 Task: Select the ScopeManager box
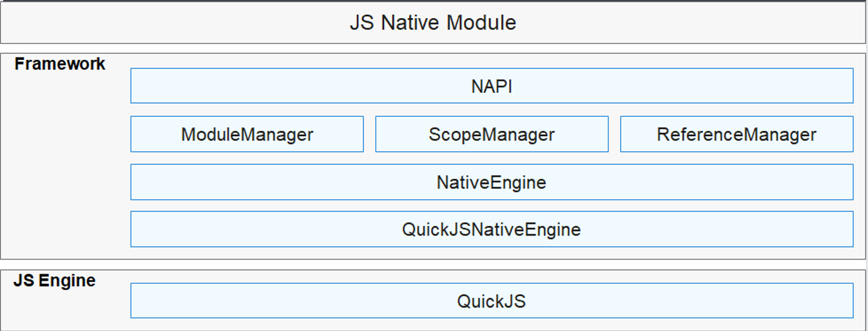coord(492,134)
